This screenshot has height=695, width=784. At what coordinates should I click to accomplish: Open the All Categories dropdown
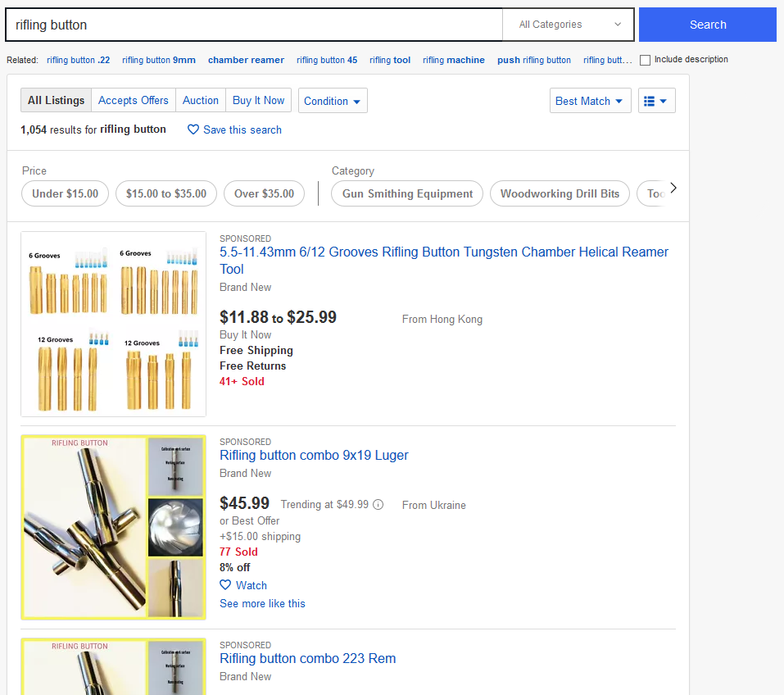tap(569, 25)
